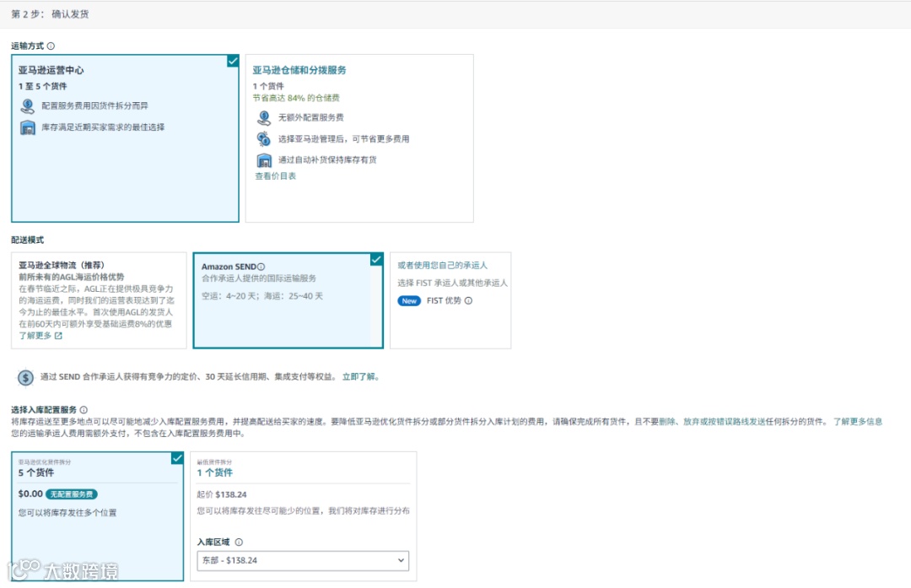Choose 亚马逊全球物流(推荐) delivery mode
Image resolution: width=911 pixels, height=588 pixels.
pyautogui.click(x=99, y=300)
